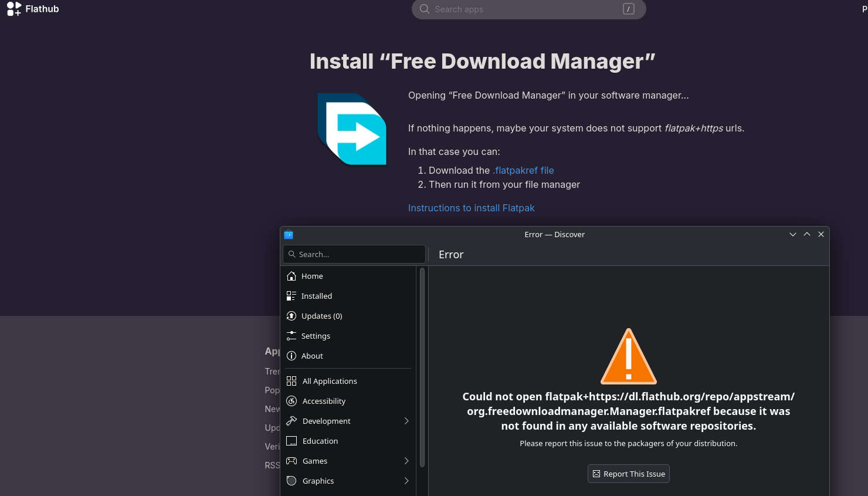Expand the Games category chevron

pyautogui.click(x=406, y=461)
